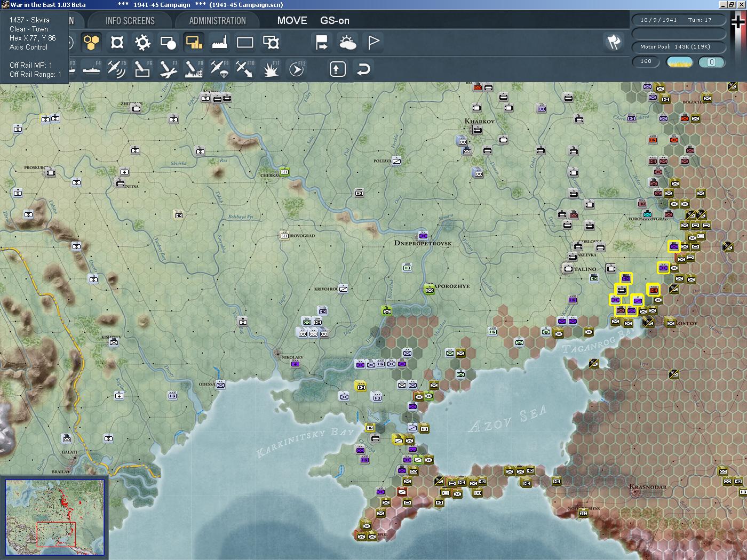Screen dimensions: 747x560
Task: Select the unit counter under Kishinev
Action: pos(114,342)
